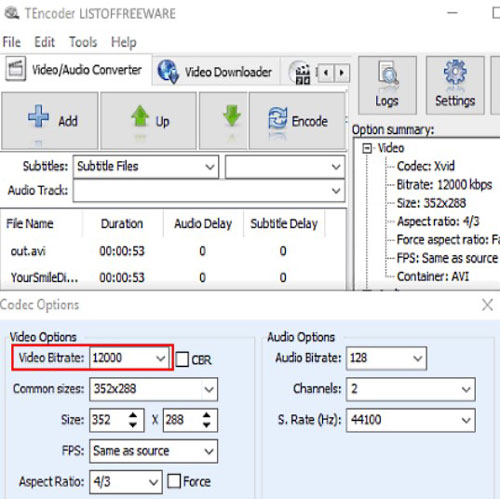Open the File menu
500x499 pixels.
(12, 42)
